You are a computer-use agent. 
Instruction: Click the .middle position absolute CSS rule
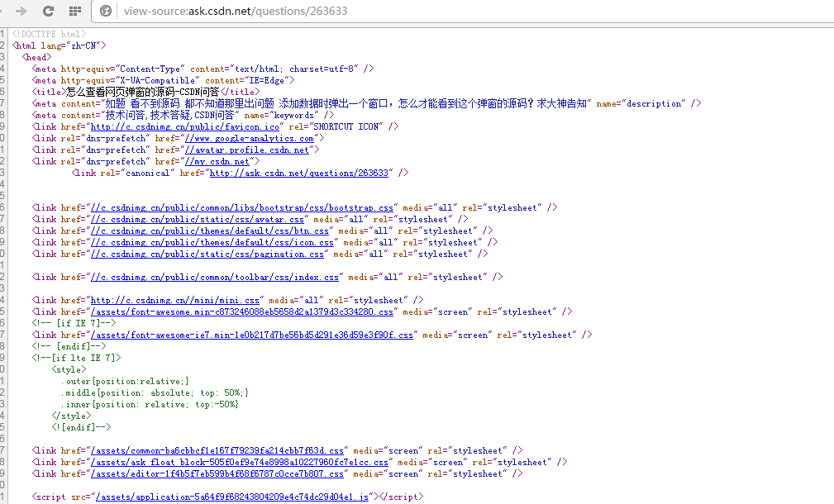(155, 393)
